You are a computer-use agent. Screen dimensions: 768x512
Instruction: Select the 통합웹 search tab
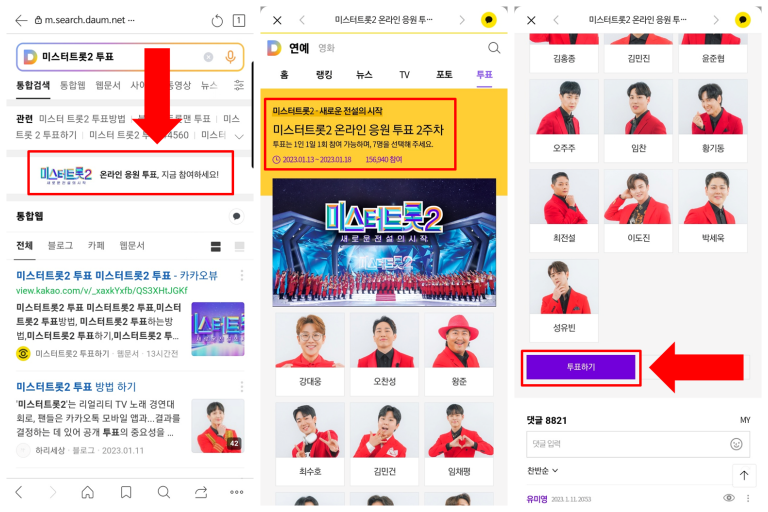click(x=72, y=85)
